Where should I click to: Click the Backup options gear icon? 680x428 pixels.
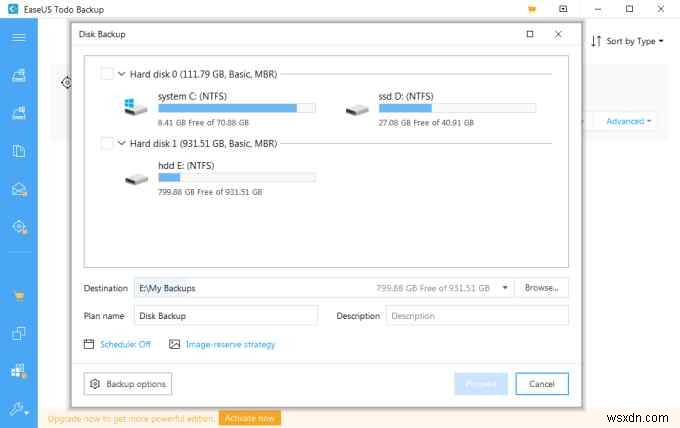pyautogui.click(x=95, y=384)
